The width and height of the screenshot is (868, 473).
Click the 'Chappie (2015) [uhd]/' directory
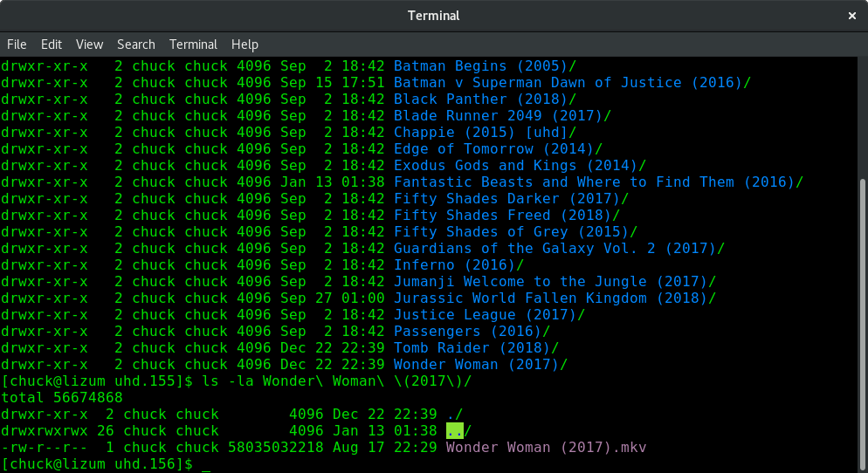tap(485, 133)
